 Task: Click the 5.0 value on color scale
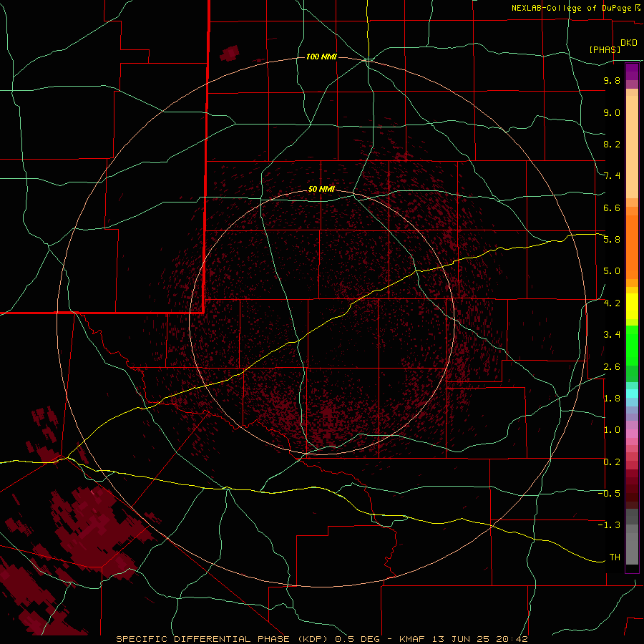click(x=612, y=271)
